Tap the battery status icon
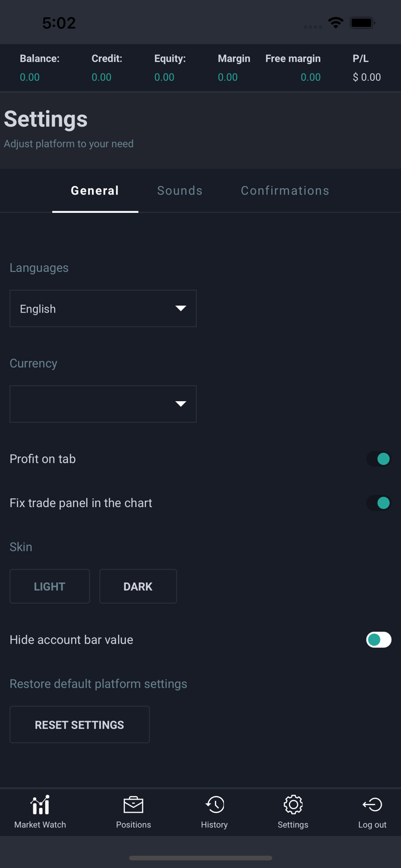 pyautogui.click(x=362, y=23)
